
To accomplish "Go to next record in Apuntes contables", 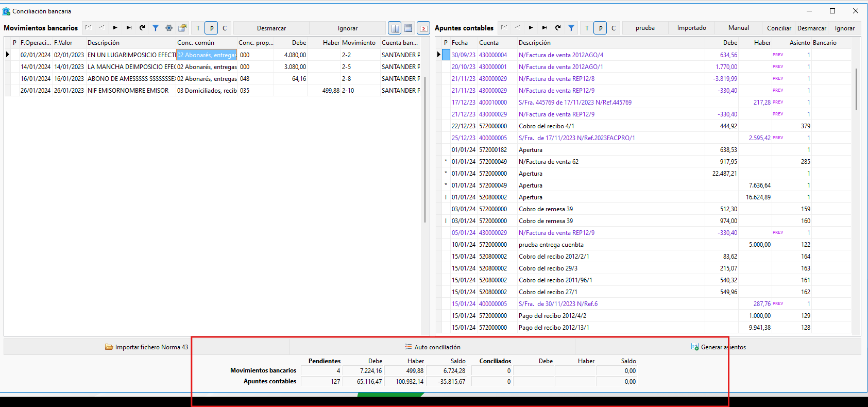I will click(531, 28).
